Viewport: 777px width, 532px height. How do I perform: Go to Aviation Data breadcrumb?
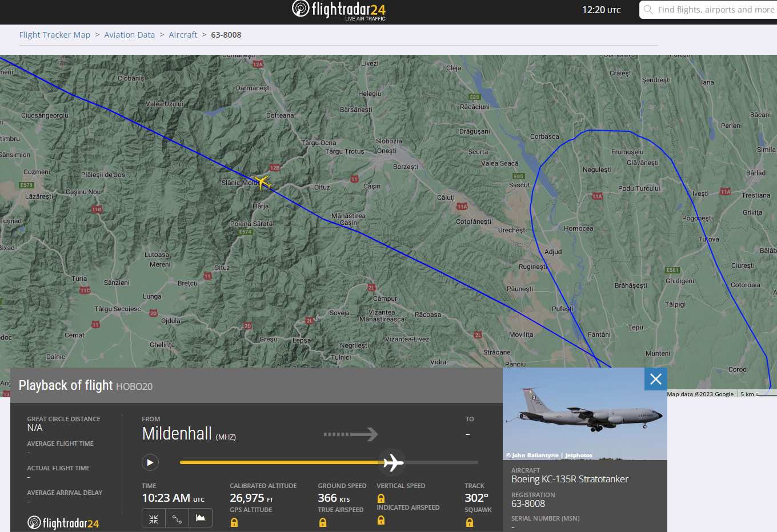coord(130,35)
